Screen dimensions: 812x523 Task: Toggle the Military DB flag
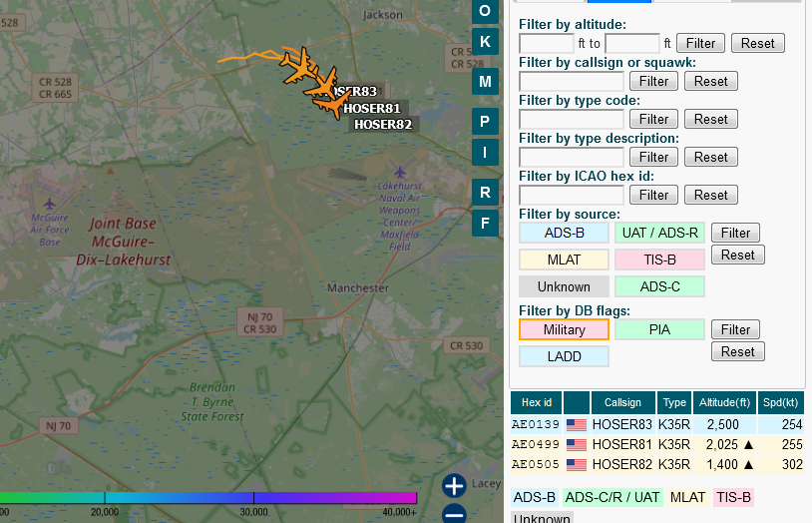(564, 329)
